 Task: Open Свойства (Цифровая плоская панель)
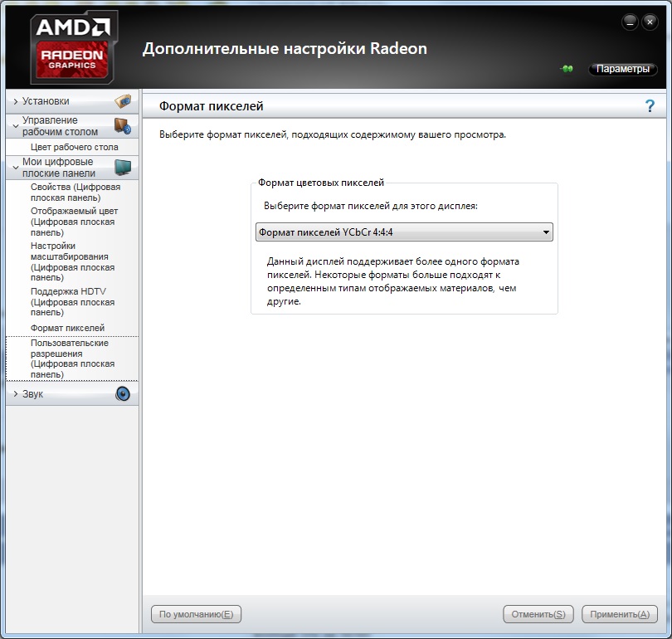[75, 192]
